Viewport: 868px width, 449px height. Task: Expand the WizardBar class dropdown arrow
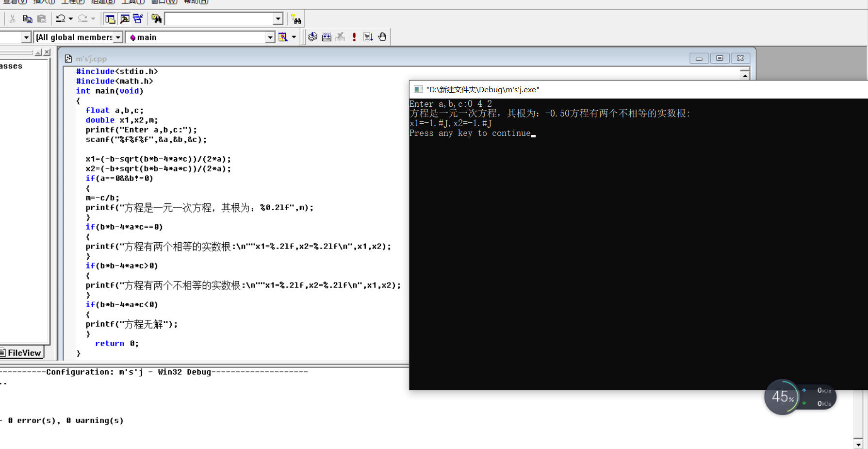[26, 37]
